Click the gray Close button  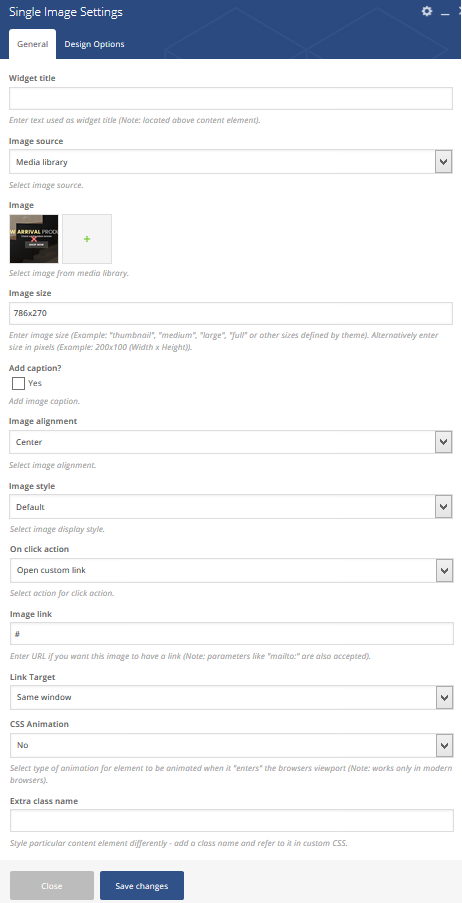52,886
